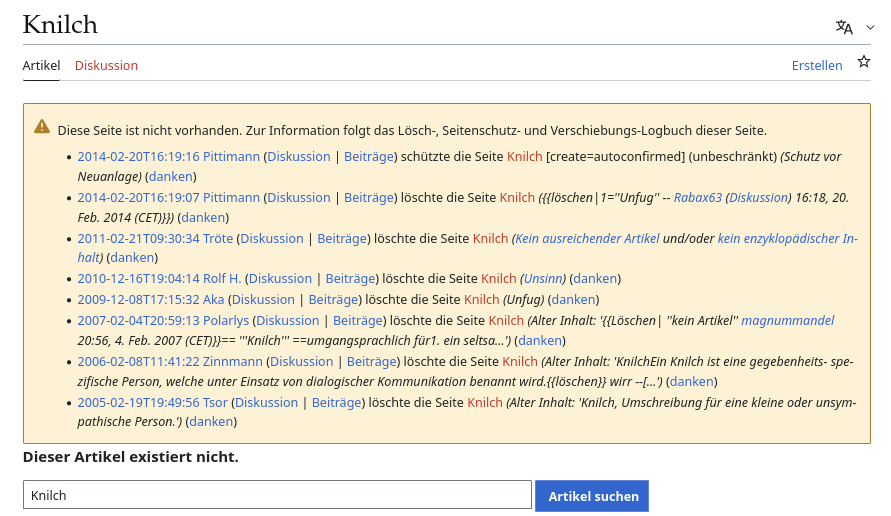Click danken for the Zinnmann entry
The image size is (891, 516).
coord(692,381)
